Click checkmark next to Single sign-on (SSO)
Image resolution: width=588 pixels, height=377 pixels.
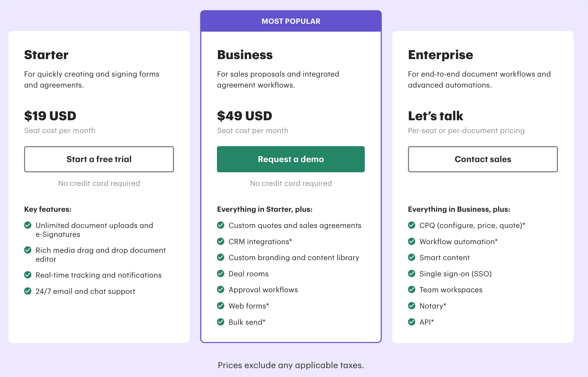coord(412,273)
